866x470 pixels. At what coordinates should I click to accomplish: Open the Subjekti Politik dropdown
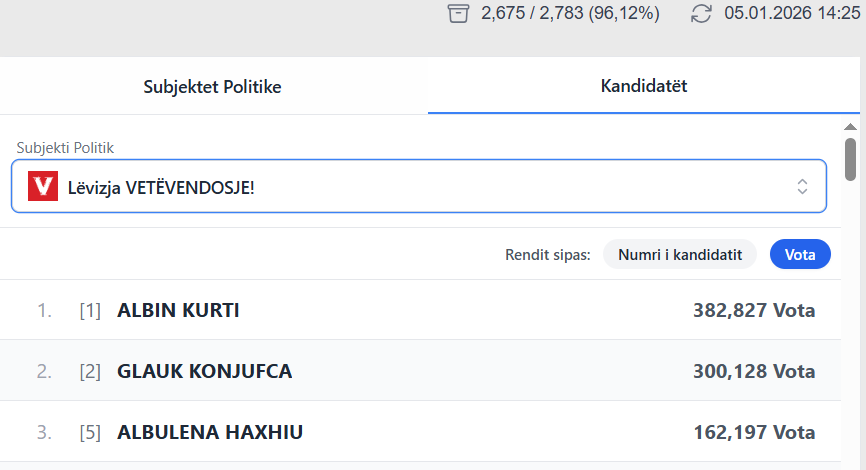point(418,187)
